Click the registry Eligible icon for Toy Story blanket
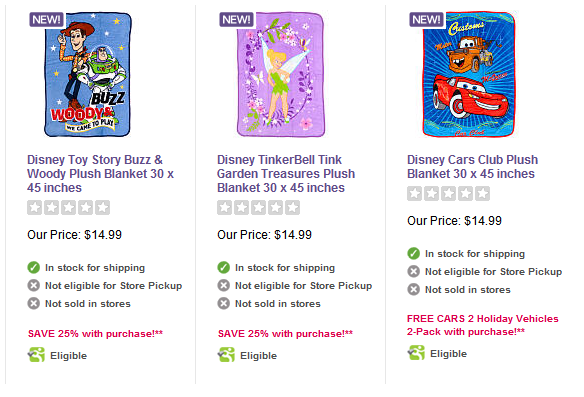Image resolution: width=584 pixels, height=397 pixels. [36, 355]
